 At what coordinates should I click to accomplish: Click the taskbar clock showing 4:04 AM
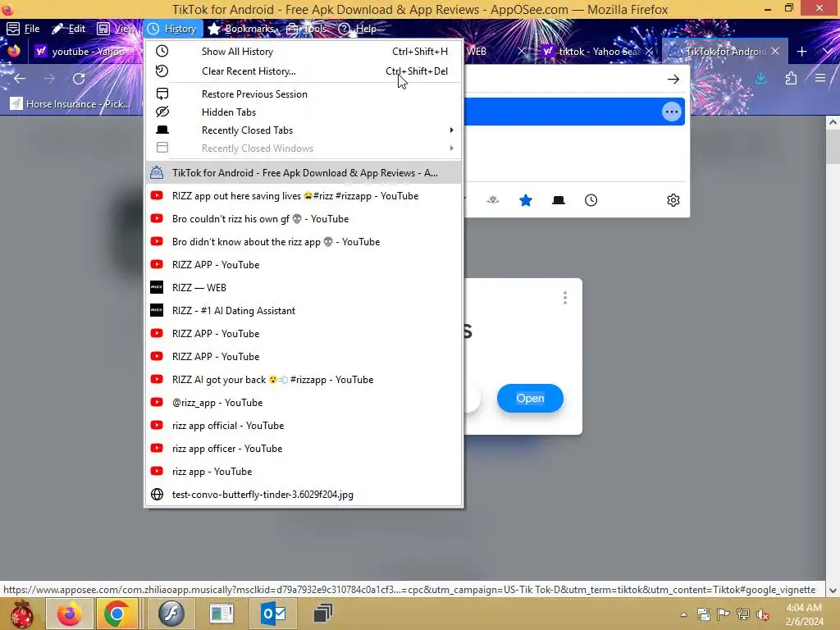coord(804,614)
